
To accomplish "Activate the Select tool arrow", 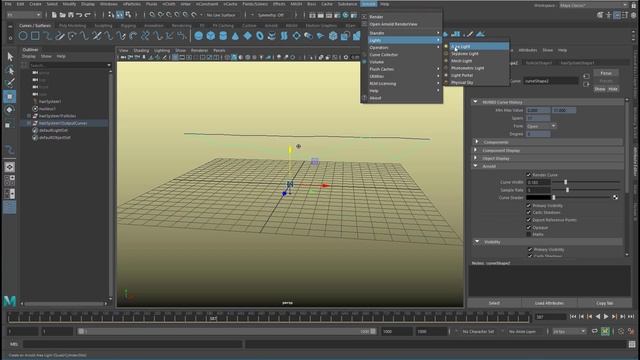I will tap(10, 56).
